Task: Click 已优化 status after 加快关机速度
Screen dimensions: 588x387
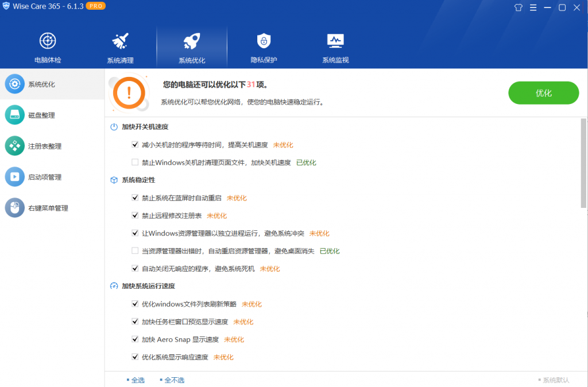Action: click(307, 162)
